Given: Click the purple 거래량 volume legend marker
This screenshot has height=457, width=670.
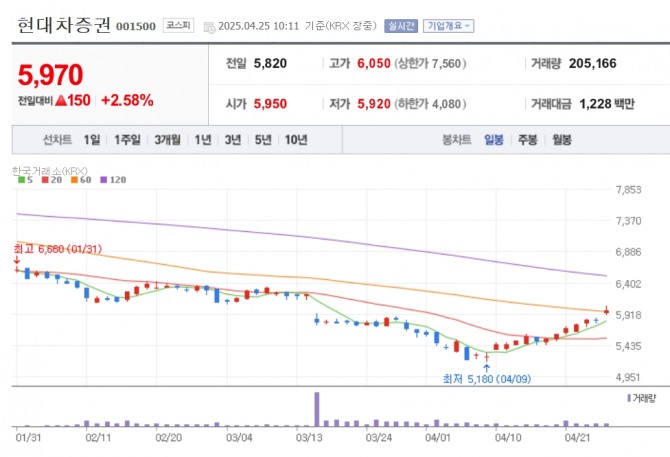Looking at the screenshot, I should pyautogui.click(x=629, y=398).
